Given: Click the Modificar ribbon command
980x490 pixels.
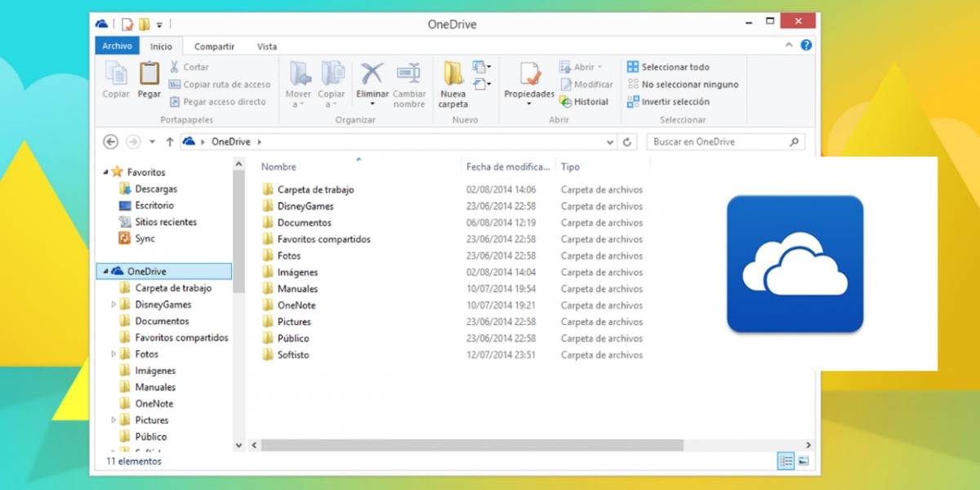Looking at the screenshot, I should tap(586, 84).
